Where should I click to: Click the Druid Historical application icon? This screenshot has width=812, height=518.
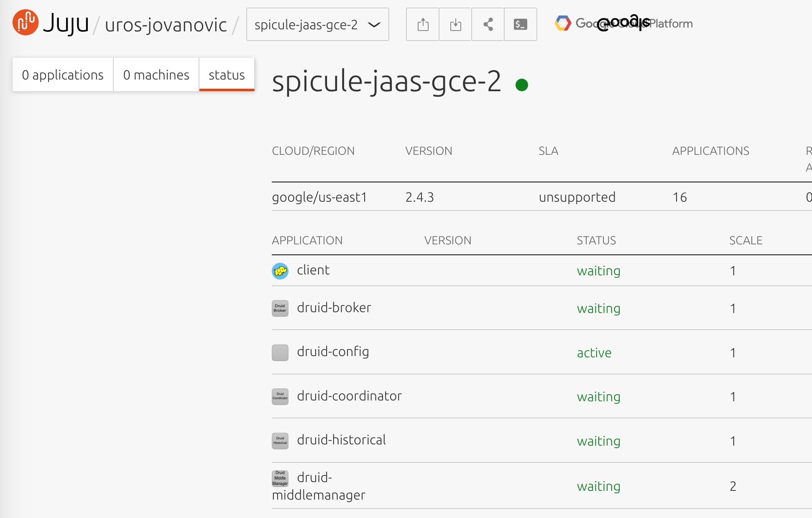[x=280, y=441]
